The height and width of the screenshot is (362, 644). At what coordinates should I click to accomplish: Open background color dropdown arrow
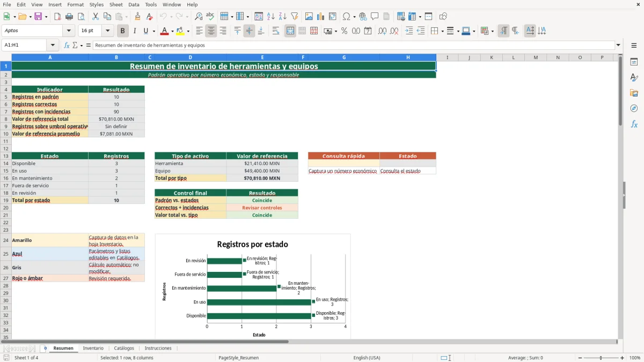(x=187, y=31)
